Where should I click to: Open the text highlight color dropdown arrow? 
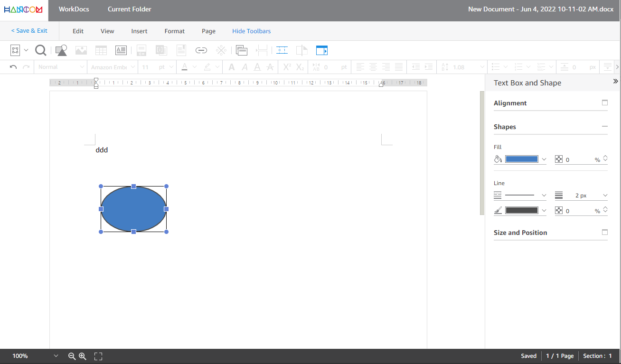[217, 67]
